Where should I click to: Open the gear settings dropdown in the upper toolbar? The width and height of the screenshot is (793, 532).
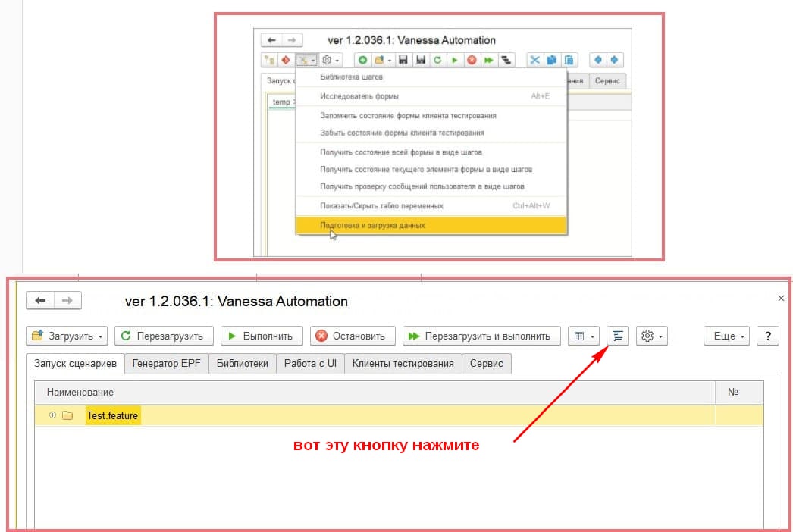331,60
